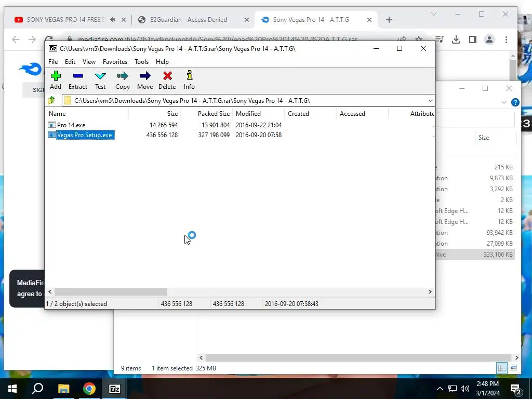Click Chrome's back navigation arrow
The height and width of the screenshot is (399, 532).
pyautogui.click(x=16, y=39)
